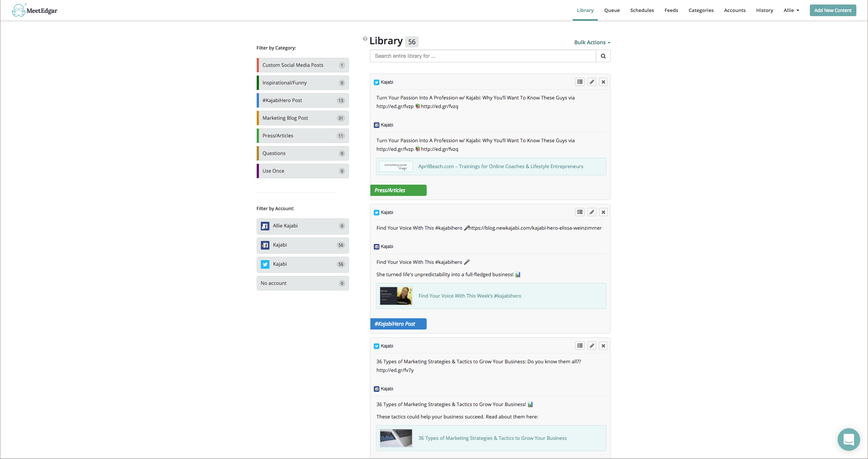
Task: Filter by Marketing Blog Post category
Action: pos(302,118)
